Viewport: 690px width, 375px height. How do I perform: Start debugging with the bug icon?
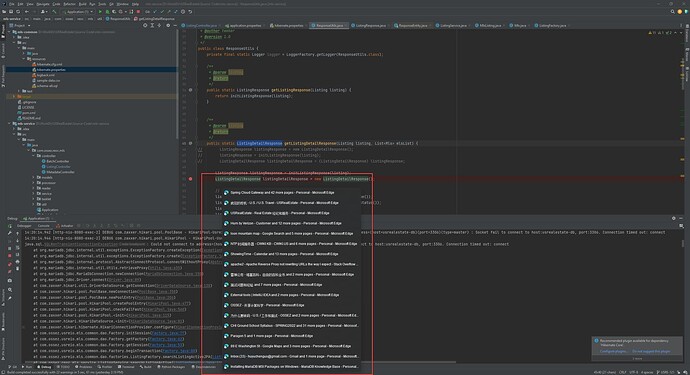tap(107, 11)
